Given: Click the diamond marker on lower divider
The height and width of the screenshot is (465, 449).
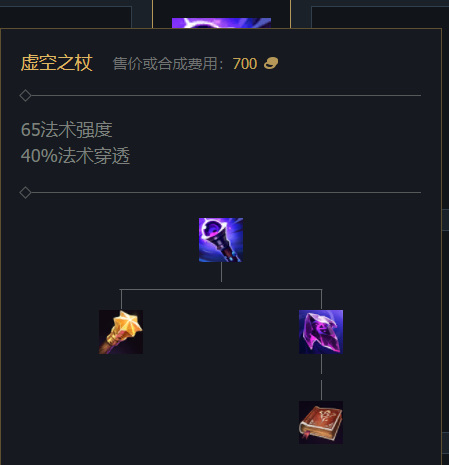Looking at the screenshot, I should point(25,192).
